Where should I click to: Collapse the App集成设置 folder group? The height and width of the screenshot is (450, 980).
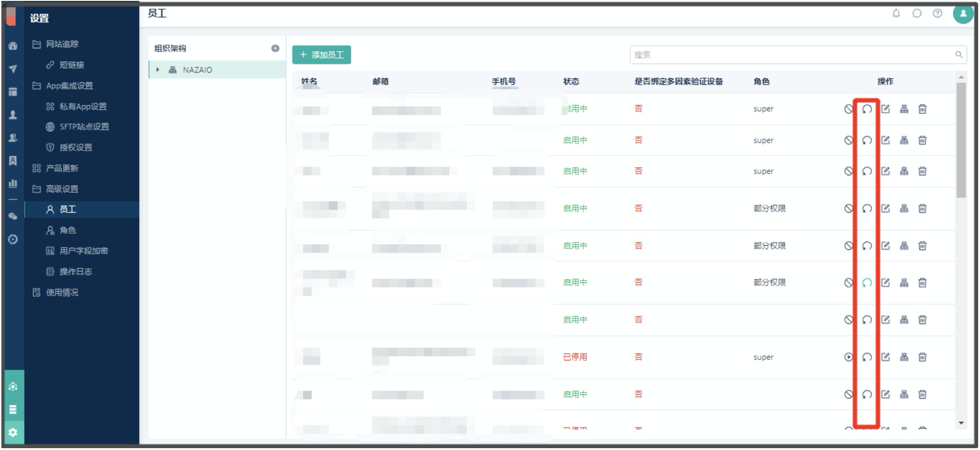(x=69, y=86)
